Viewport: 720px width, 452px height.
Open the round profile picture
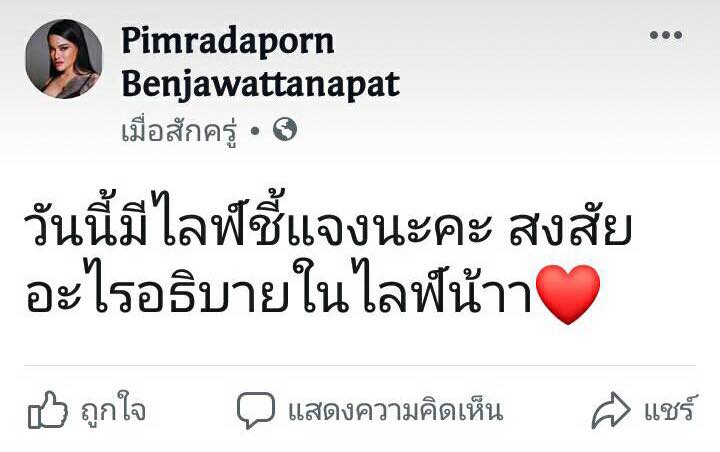click(x=63, y=59)
